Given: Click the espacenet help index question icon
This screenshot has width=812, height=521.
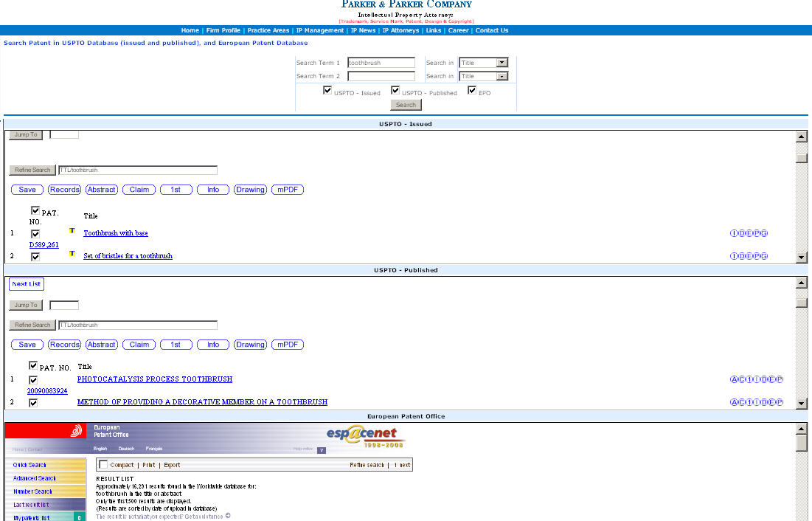Looking at the screenshot, I should [321, 450].
